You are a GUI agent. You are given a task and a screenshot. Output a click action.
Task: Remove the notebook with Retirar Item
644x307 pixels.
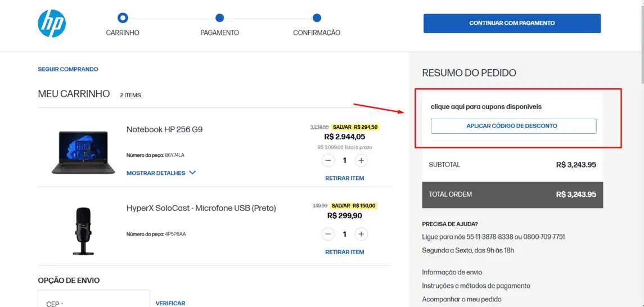[345, 178]
